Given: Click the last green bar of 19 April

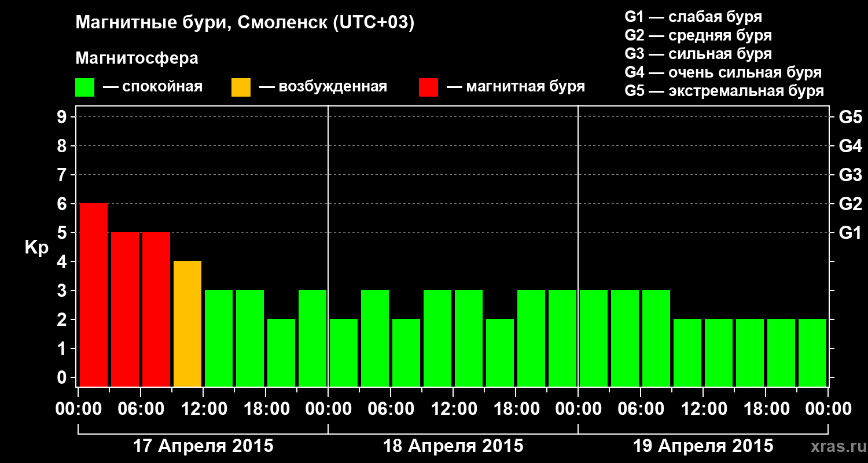Looking at the screenshot, I should coord(812,352).
